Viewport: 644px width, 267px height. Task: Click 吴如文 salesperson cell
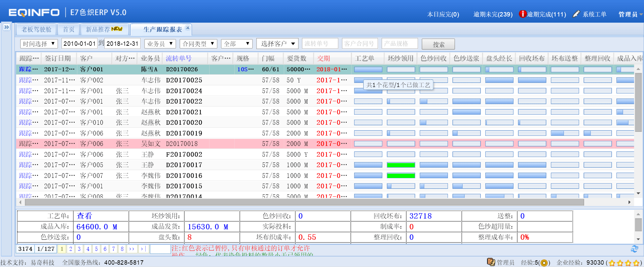[x=151, y=144]
